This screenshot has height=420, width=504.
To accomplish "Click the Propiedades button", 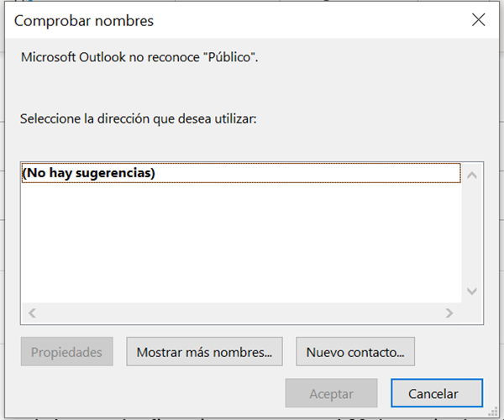I will (66, 352).
